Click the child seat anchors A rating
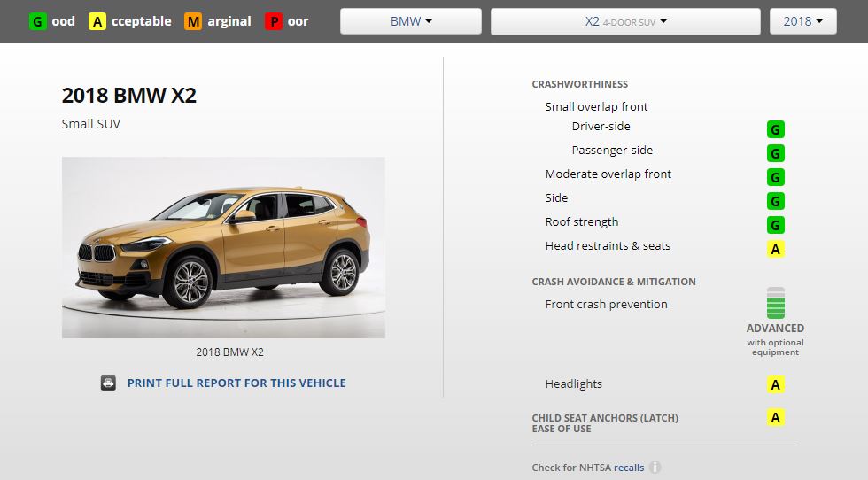Screen dimensions: 868x480 (x=776, y=417)
